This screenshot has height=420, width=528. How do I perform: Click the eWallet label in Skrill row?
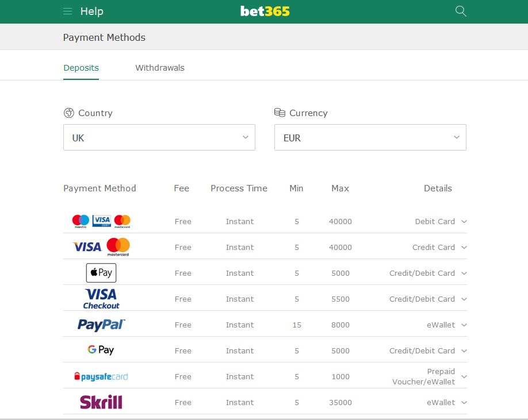pyautogui.click(x=441, y=403)
